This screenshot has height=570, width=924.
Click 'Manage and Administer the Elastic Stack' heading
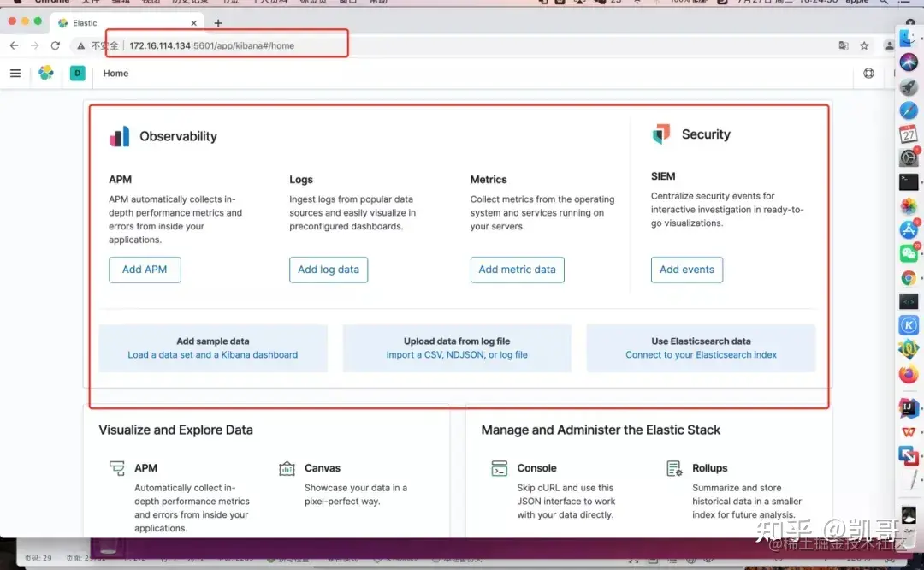(601, 430)
